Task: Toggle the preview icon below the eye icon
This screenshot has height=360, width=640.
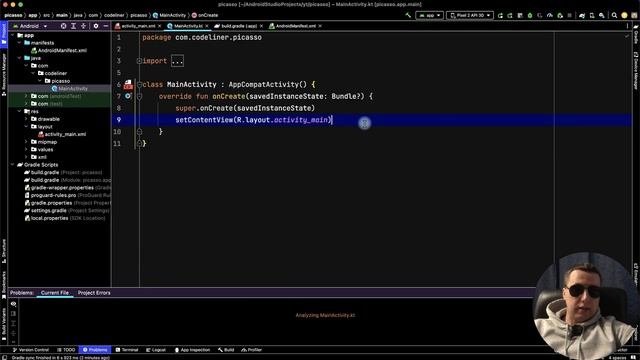Action: click(13, 314)
